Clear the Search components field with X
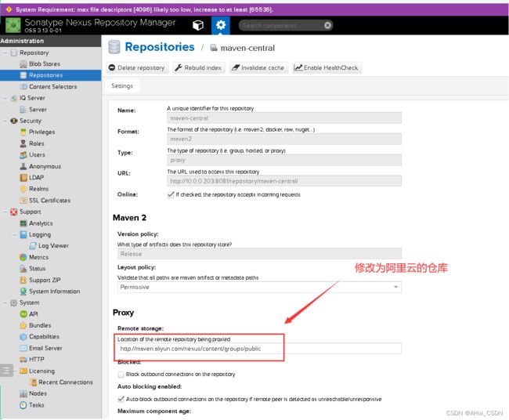This screenshot has height=420, width=509. click(x=327, y=25)
